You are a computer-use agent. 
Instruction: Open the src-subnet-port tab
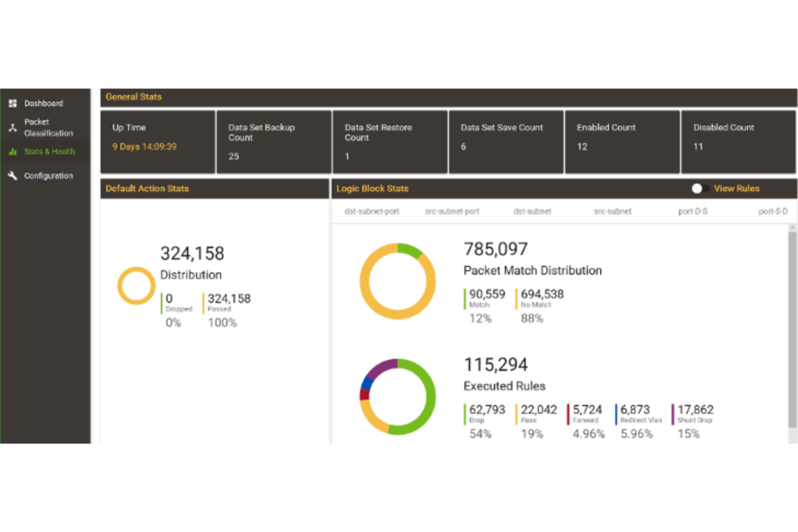click(x=452, y=211)
